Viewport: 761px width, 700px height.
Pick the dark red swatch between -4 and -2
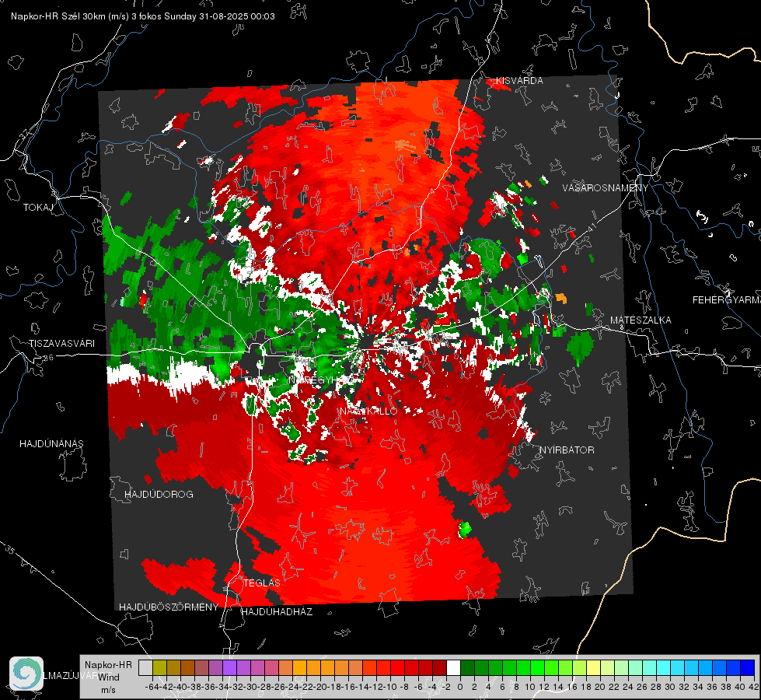pos(439,668)
